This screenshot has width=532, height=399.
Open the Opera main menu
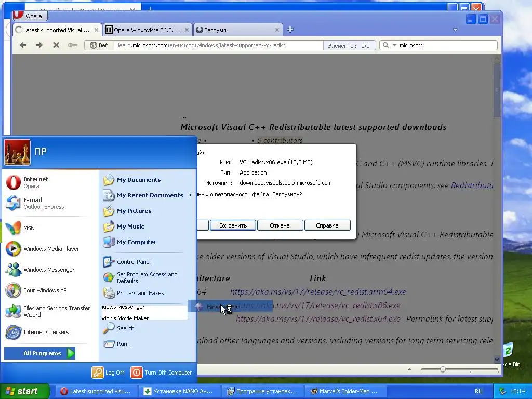30,16
